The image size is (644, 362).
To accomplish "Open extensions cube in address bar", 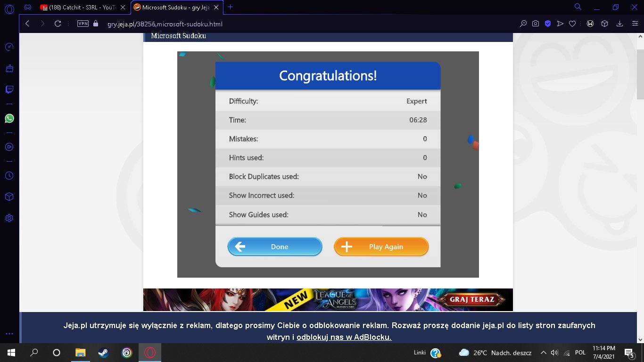I will click(605, 24).
